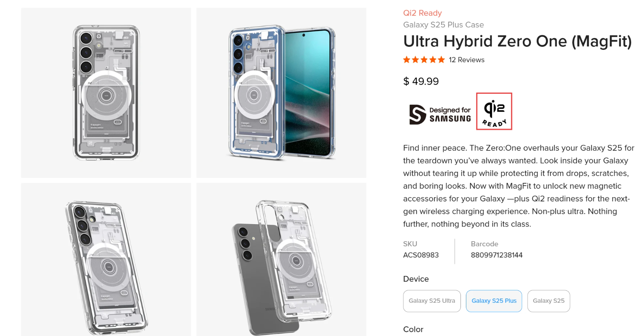Click the Ultra Hybrid Zero One (MagFit) title
644x336 pixels.
tap(517, 41)
